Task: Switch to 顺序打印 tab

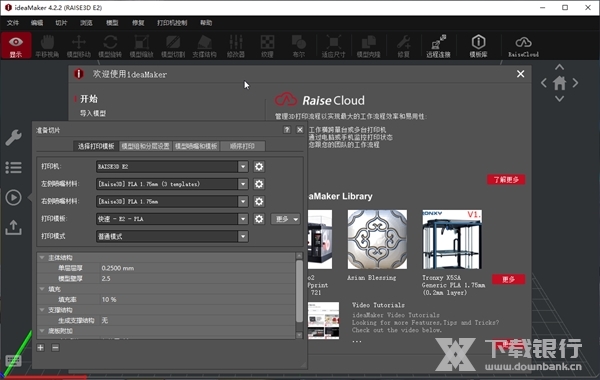Action: click(x=242, y=146)
